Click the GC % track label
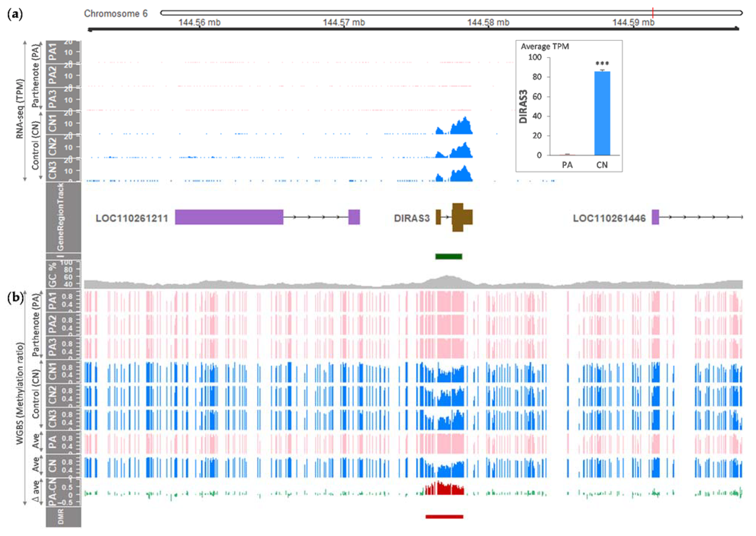Image resolution: width=756 pixels, height=536 pixels. click(x=53, y=274)
